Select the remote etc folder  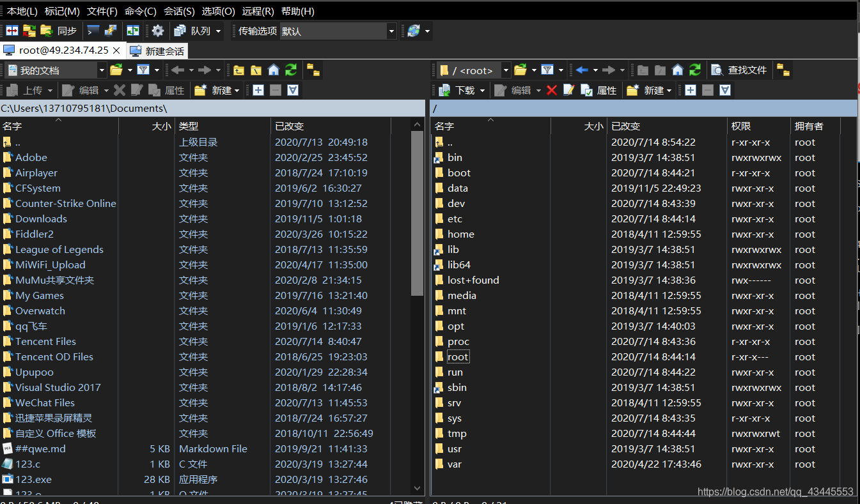(x=455, y=219)
